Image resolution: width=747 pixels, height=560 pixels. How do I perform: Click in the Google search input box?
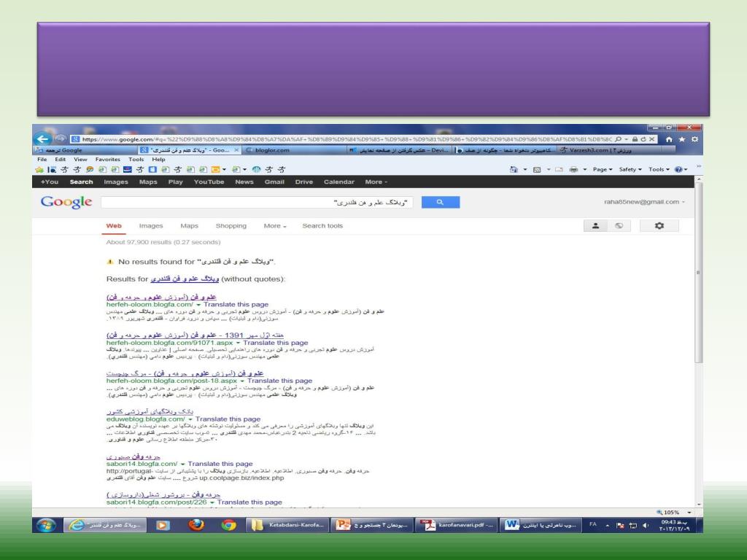[x=257, y=203]
